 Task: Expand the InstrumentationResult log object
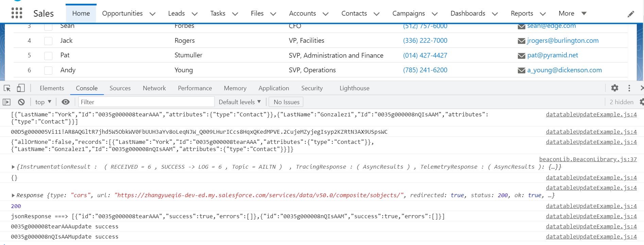[x=13, y=167]
